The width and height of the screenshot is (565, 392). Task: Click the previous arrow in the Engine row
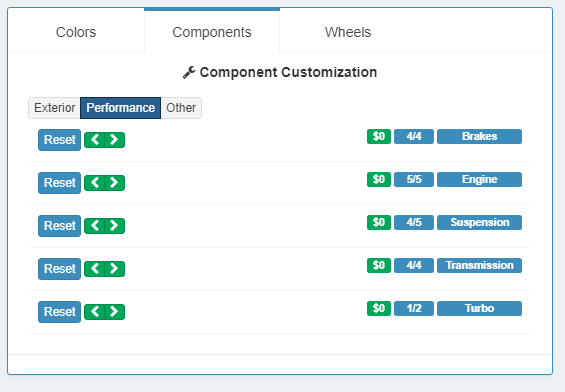click(94, 183)
